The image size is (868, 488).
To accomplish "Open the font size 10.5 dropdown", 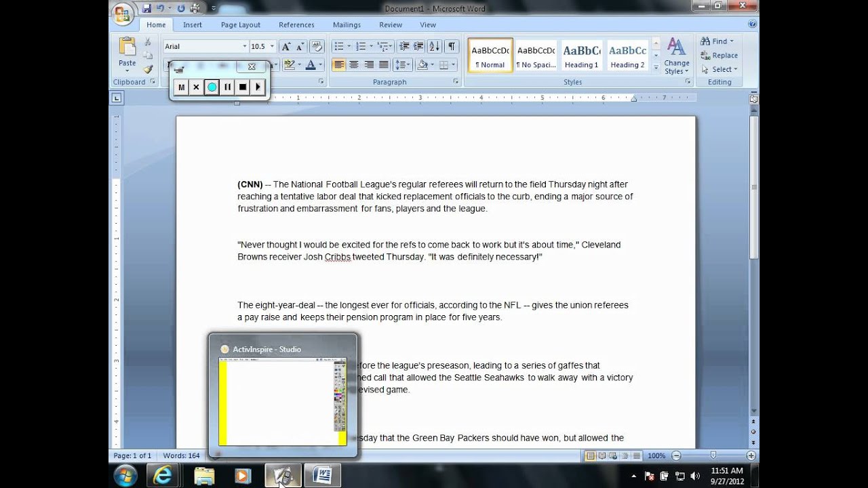I will point(273,47).
